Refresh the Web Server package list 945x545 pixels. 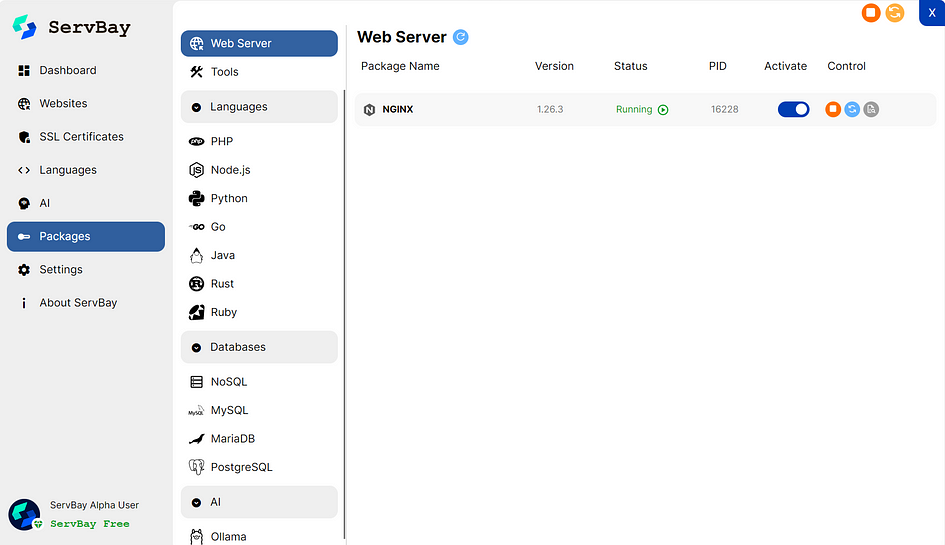[x=460, y=37]
